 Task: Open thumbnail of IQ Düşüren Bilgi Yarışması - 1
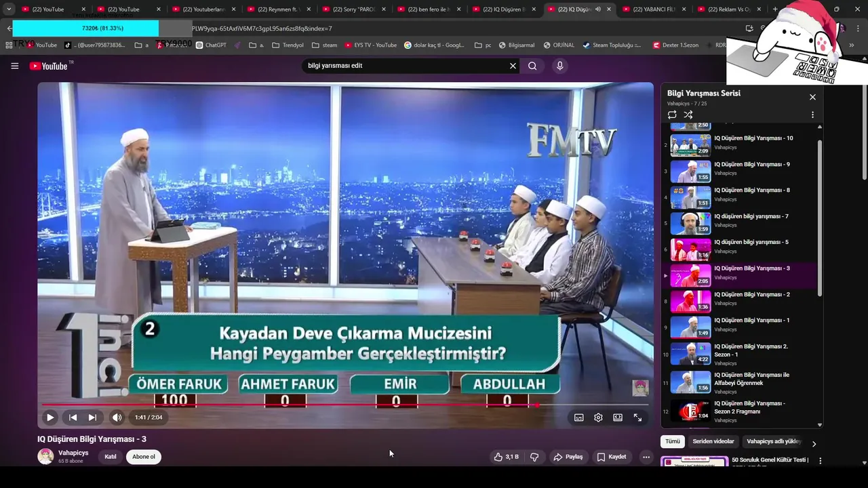click(690, 327)
